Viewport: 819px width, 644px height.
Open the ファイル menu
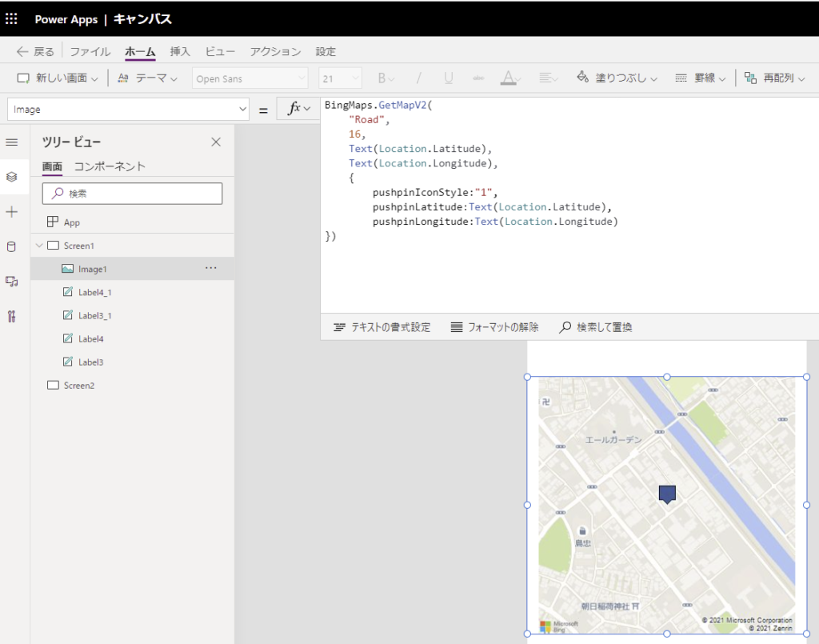tap(90, 52)
